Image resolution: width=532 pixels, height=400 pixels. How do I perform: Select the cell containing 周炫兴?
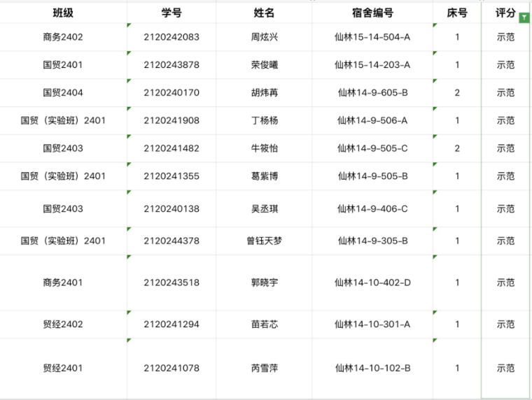click(264, 37)
